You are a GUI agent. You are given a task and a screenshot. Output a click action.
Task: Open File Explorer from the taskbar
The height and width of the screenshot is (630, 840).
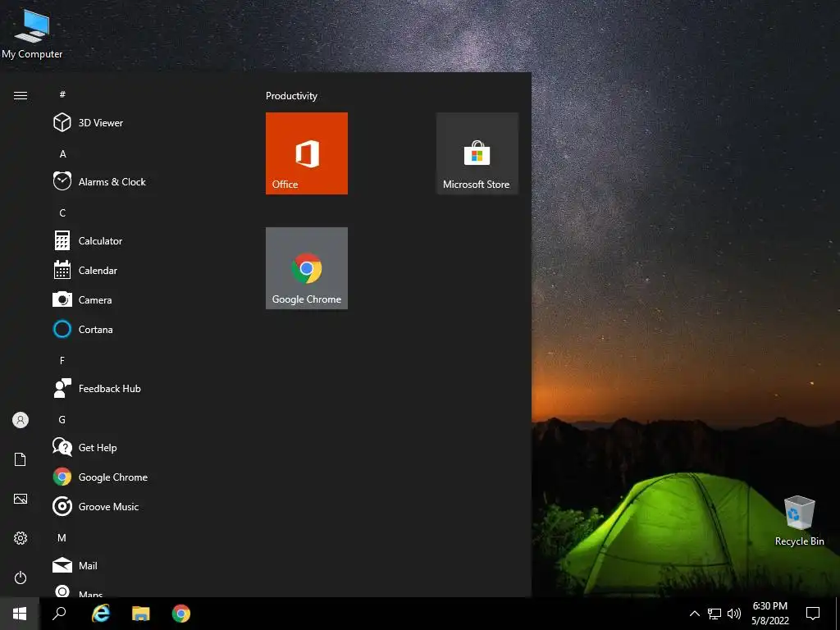(141, 614)
